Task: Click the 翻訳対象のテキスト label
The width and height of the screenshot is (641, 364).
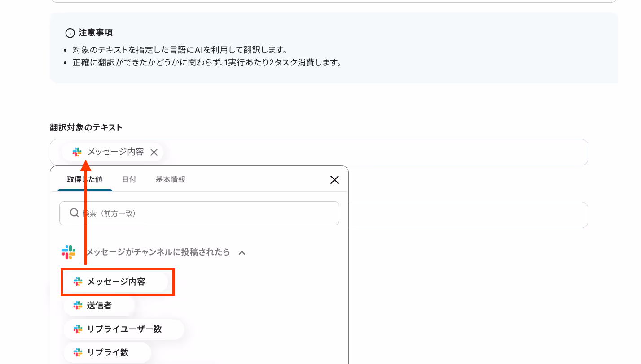Action: click(86, 127)
